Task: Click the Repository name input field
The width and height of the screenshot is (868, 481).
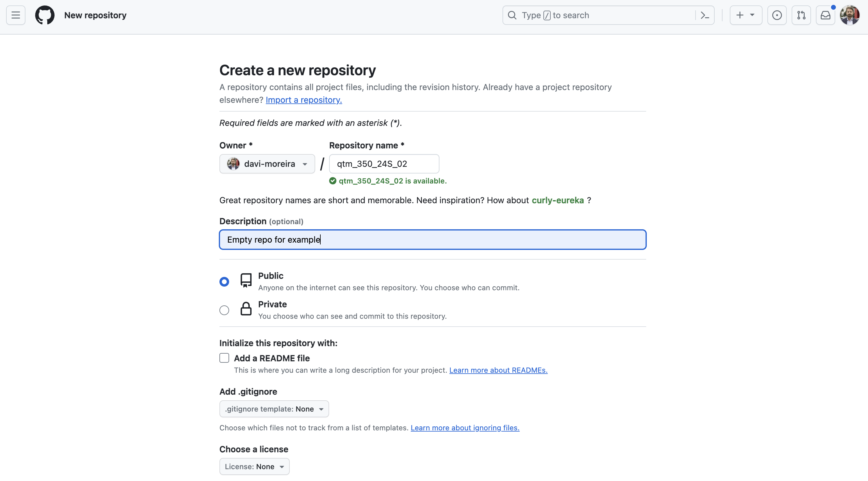Action: pos(384,164)
